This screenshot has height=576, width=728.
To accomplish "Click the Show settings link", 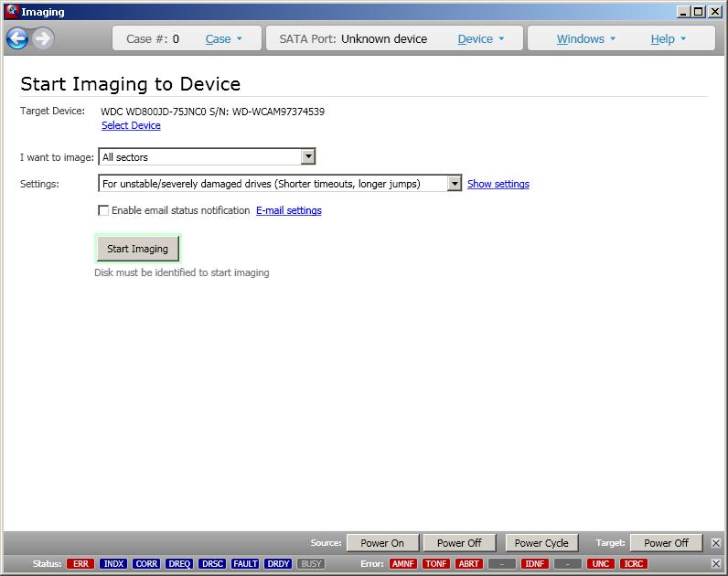I will 498,184.
